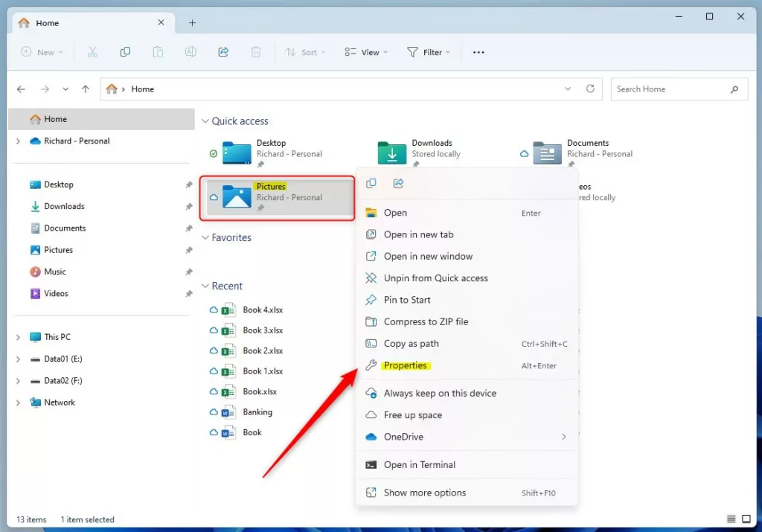Image resolution: width=762 pixels, height=532 pixels.
Task: Collapse the Recent section
Action: [205, 286]
